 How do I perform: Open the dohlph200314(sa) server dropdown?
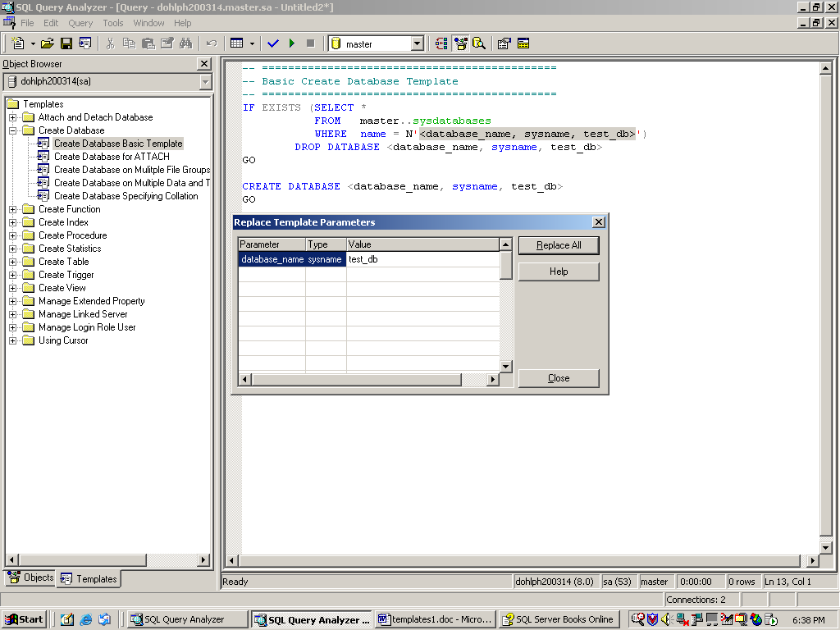tap(205, 81)
